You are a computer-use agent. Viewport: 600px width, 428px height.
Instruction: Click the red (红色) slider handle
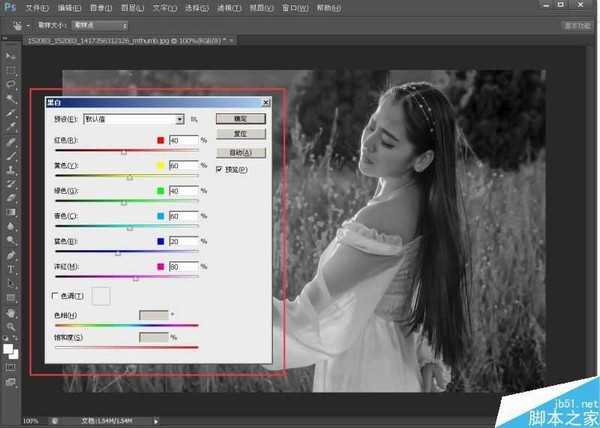123,153
